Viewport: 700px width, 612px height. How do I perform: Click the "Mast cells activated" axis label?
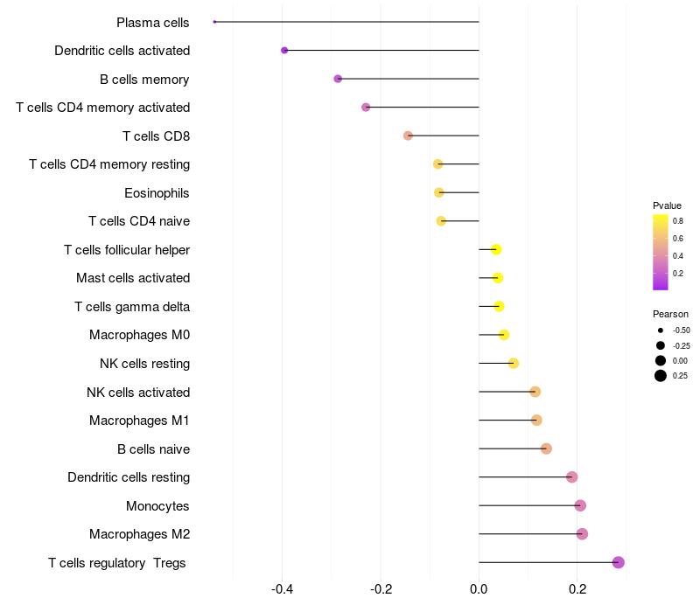click(x=133, y=278)
